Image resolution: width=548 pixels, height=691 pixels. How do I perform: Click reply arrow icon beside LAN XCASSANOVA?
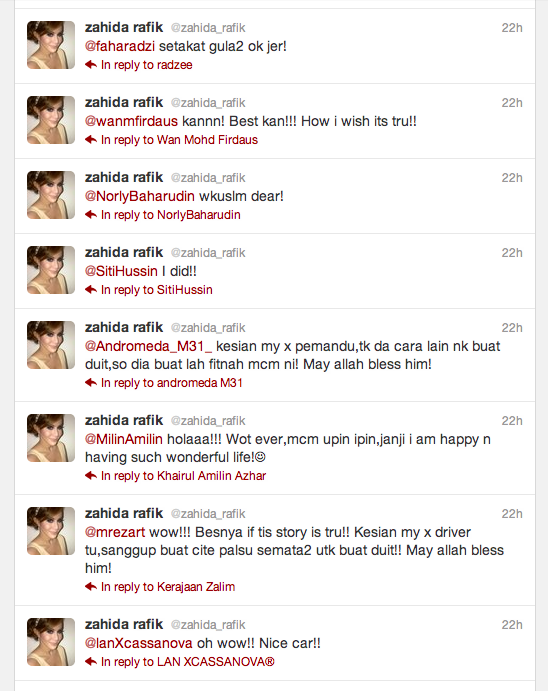(91, 661)
